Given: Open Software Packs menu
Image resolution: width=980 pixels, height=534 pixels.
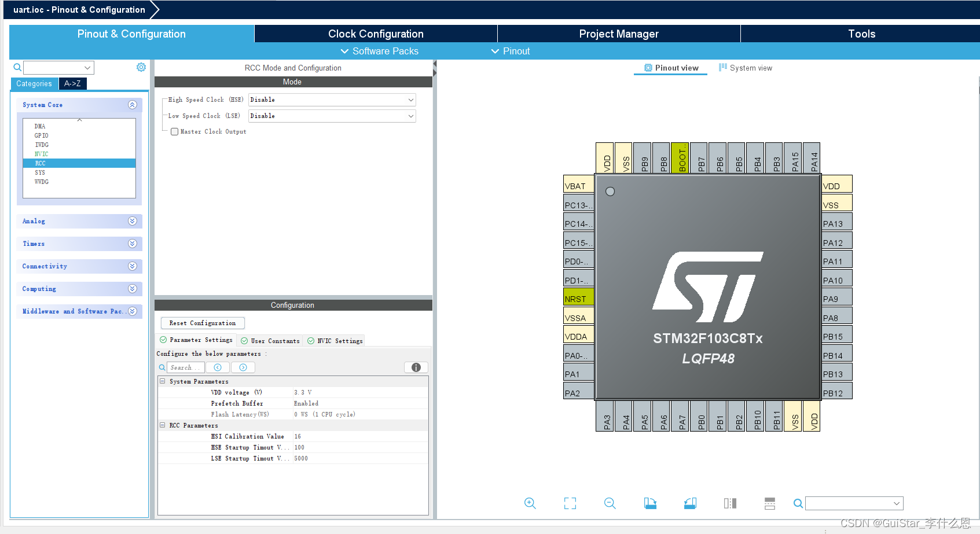Looking at the screenshot, I should pos(380,51).
